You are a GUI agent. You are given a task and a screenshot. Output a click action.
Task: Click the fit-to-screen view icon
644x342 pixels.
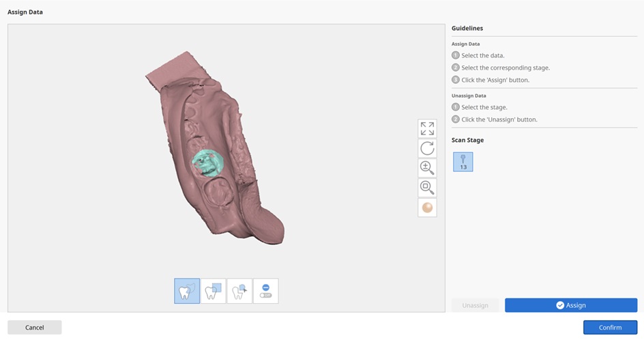coord(427,128)
